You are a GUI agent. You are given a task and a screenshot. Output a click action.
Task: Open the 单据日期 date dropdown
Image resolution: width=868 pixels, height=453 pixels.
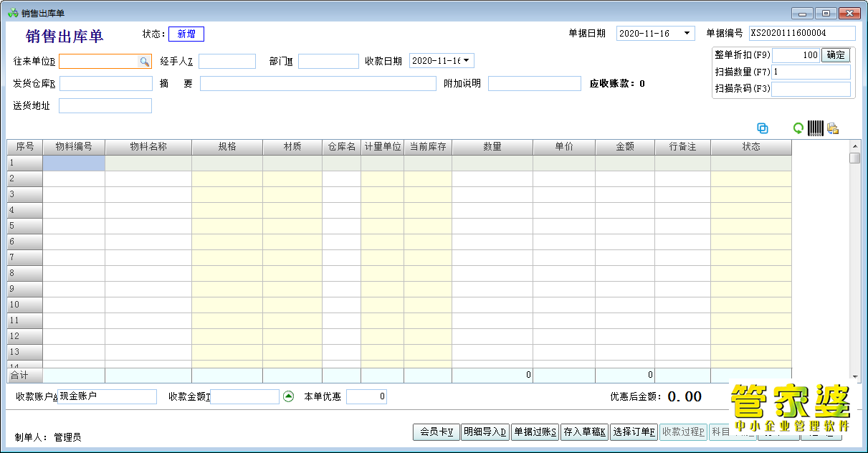click(687, 34)
